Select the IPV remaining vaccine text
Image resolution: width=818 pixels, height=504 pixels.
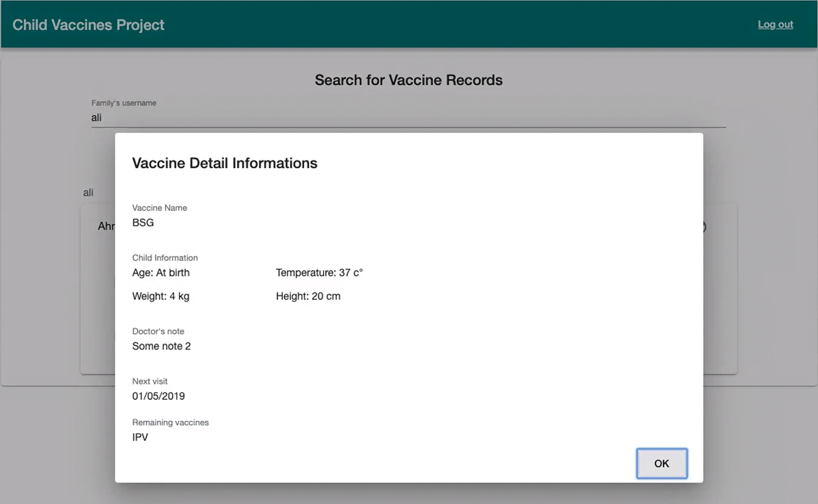click(140, 438)
